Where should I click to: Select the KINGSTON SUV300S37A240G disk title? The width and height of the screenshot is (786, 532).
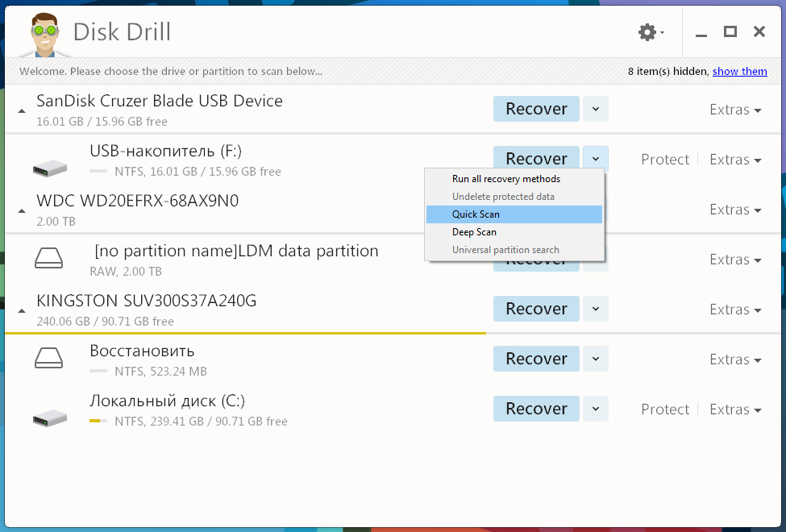(147, 301)
